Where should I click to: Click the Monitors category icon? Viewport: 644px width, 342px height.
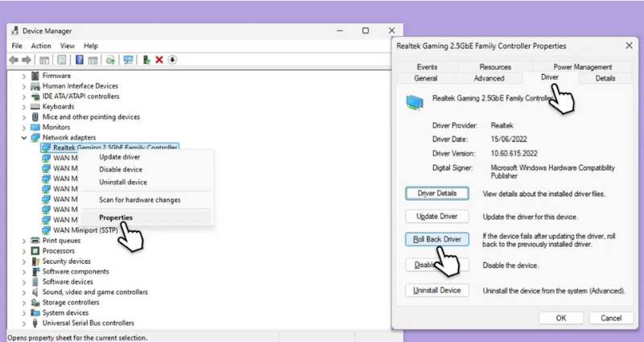pos(35,127)
